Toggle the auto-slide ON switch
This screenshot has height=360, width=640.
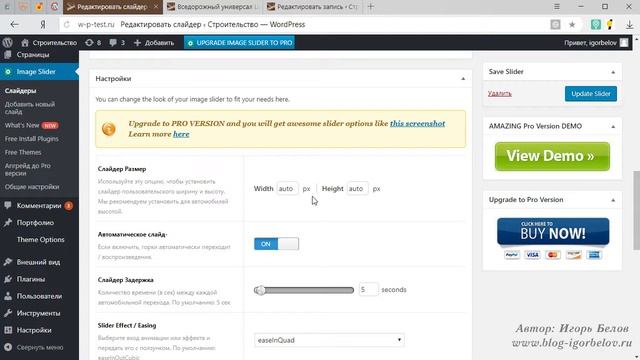click(x=276, y=244)
